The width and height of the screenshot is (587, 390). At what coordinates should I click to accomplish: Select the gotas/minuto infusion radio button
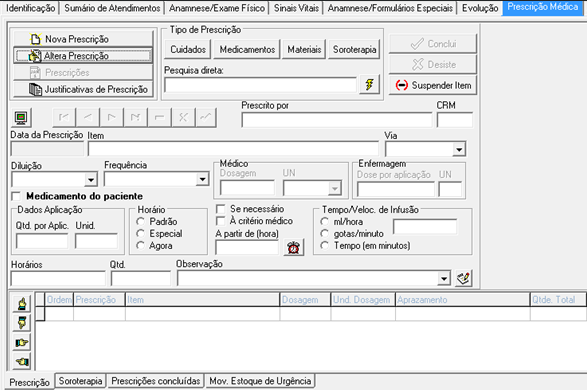325,234
